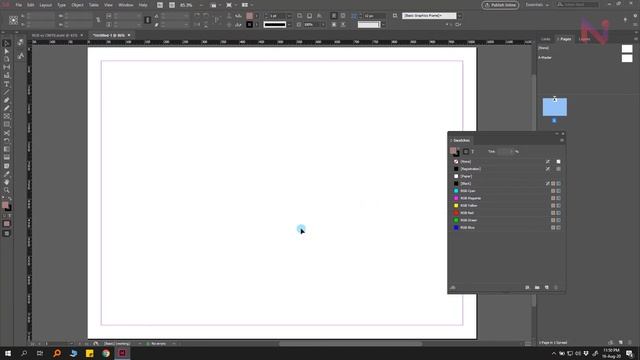Open the stroke type dropdown
The height and width of the screenshot is (360, 640).
[289, 25]
